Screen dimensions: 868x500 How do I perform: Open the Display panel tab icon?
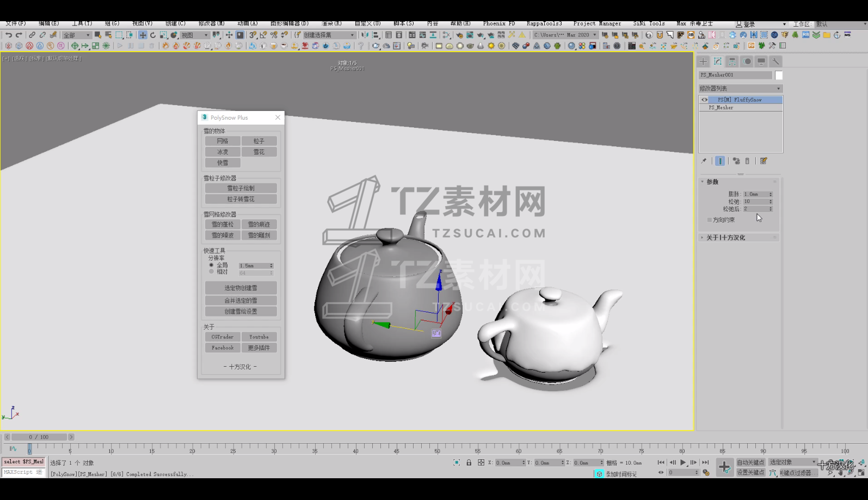pos(761,61)
